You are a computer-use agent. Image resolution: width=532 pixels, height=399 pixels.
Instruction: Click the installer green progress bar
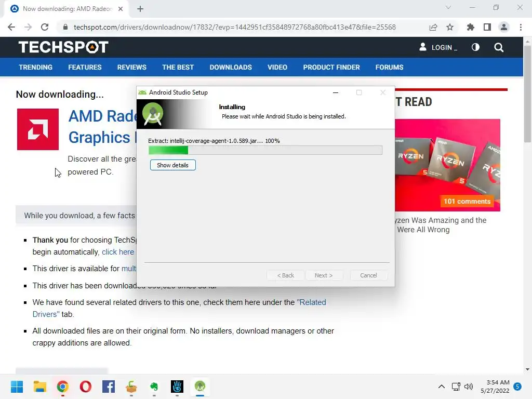point(168,150)
